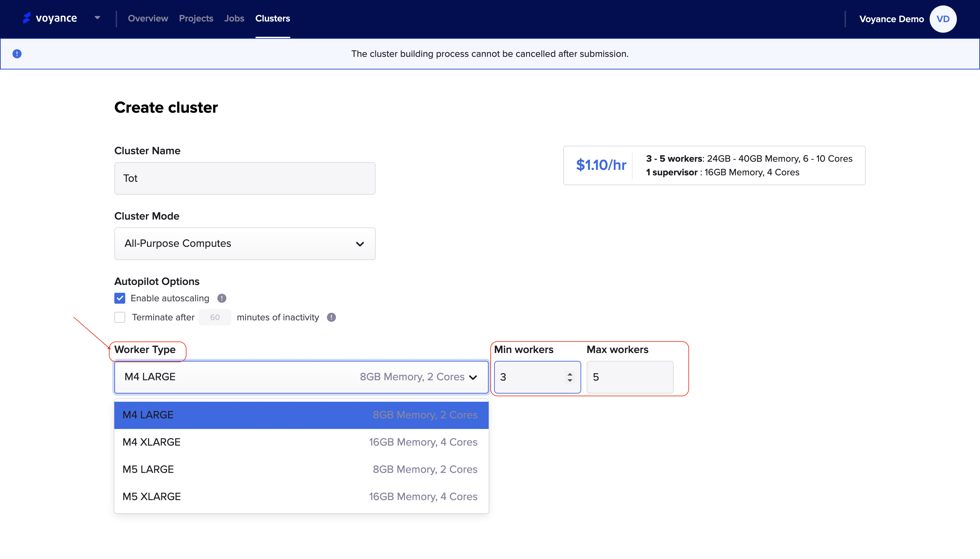Click the Max workers field
This screenshot has height=559, width=980.
tap(630, 377)
